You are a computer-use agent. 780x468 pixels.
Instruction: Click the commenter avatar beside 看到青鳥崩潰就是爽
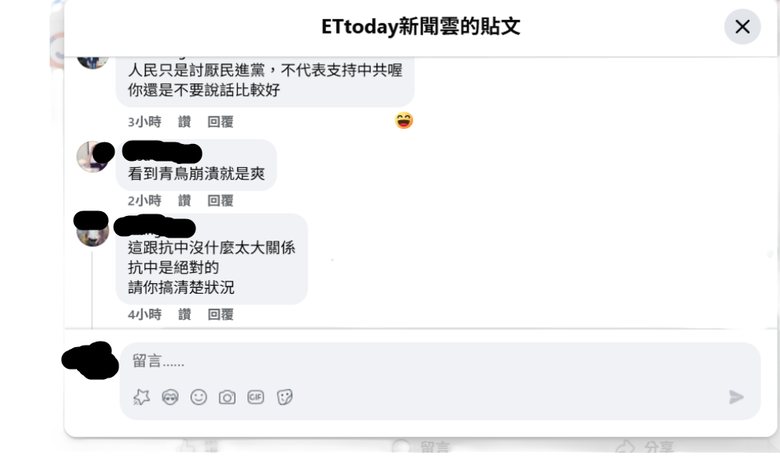point(93,157)
